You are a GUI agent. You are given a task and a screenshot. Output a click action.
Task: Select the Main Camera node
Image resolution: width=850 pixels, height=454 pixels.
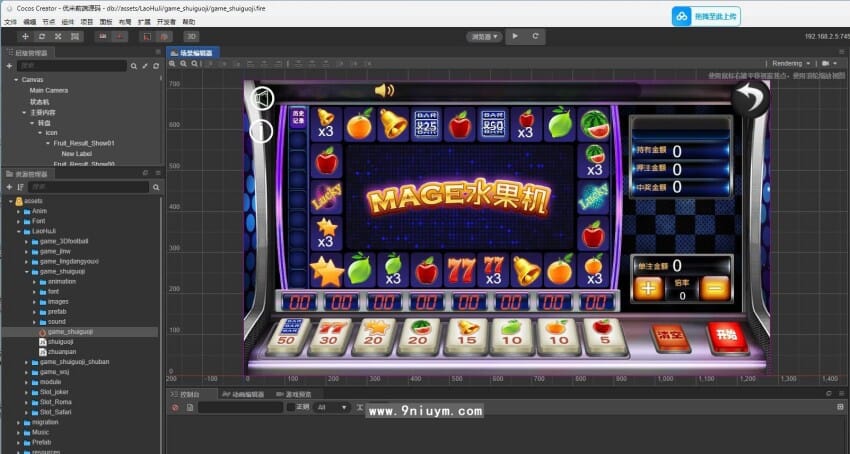48,90
